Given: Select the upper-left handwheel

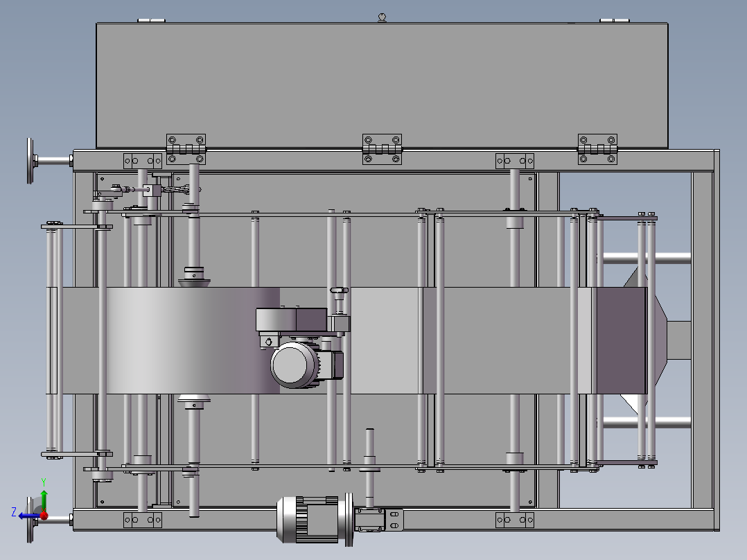Looking at the screenshot, I should pyautogui.click(x=31, y=161).
